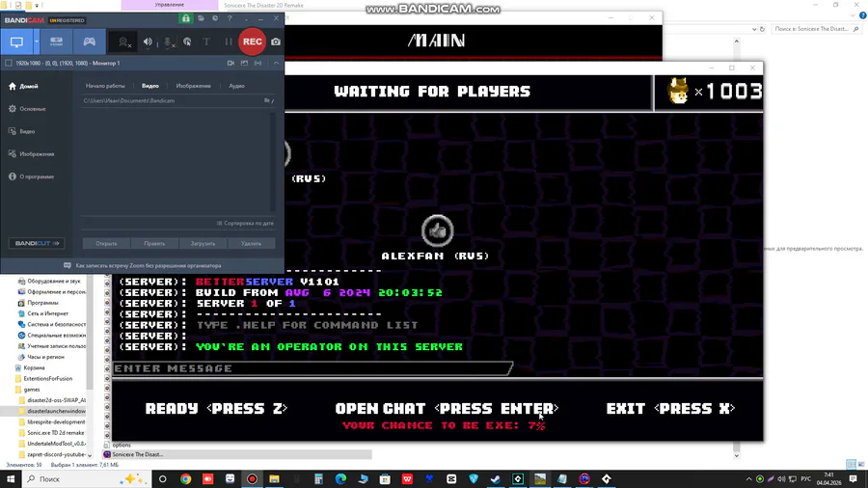Collapse Bandicam panel with chevron up
Image resolution: width=868 pixels, height=488 pixels.
[x=276, y=63]
